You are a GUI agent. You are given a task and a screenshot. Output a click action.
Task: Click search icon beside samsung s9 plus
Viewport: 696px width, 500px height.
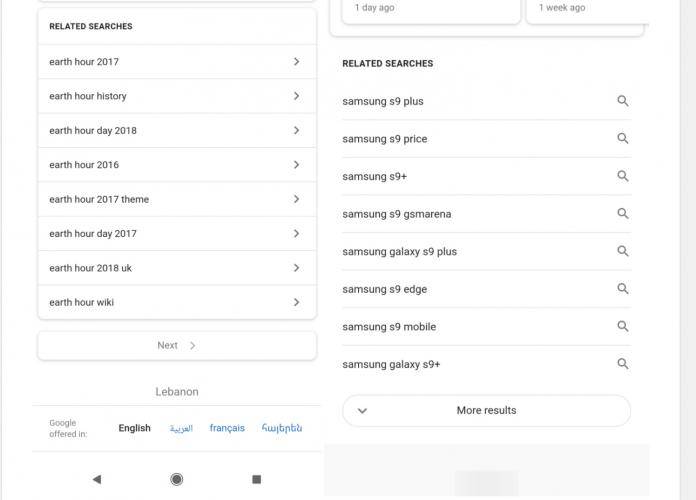(x=623, y=101)
